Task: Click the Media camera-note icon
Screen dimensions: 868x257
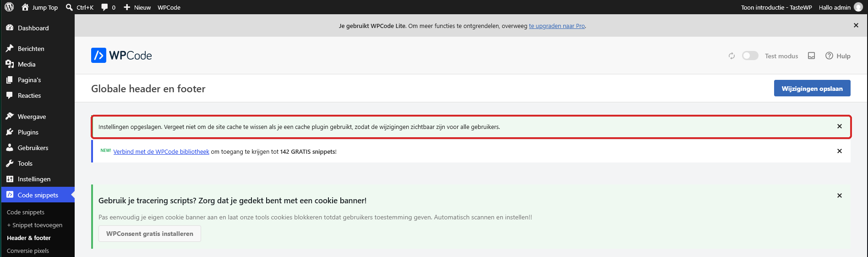Action: point(10,64)
